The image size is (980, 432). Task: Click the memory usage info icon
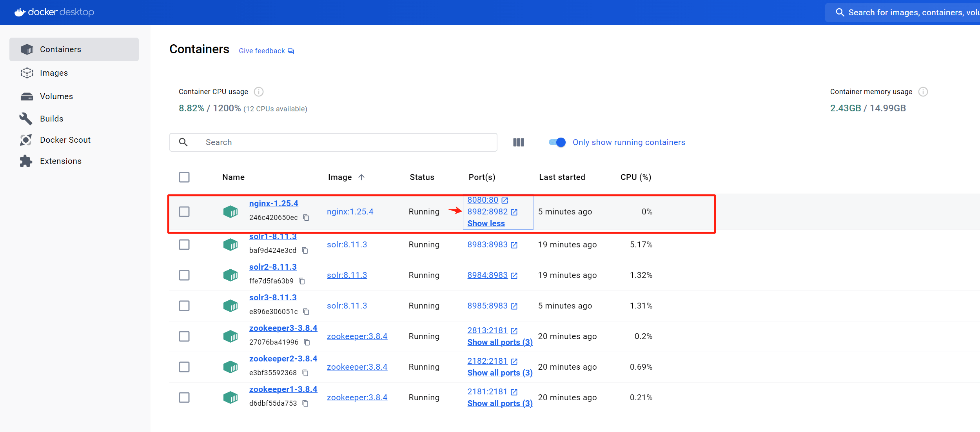tap(923, 92)
